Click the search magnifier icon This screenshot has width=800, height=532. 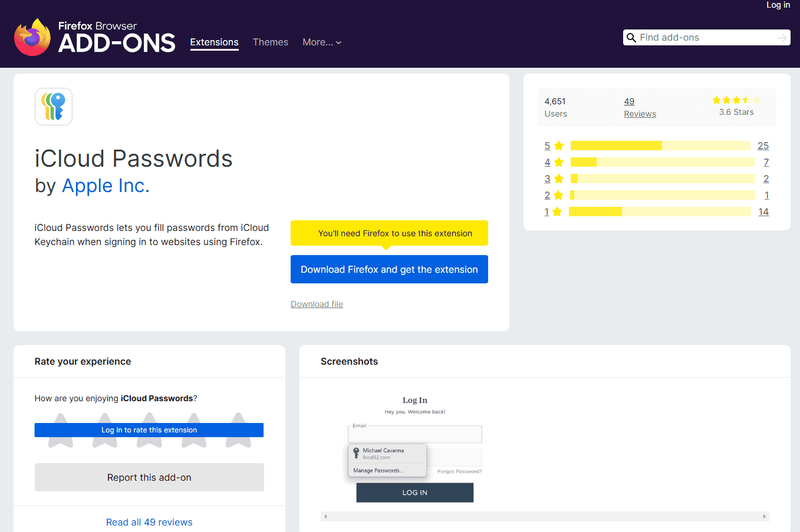click(x=631, y=38)
